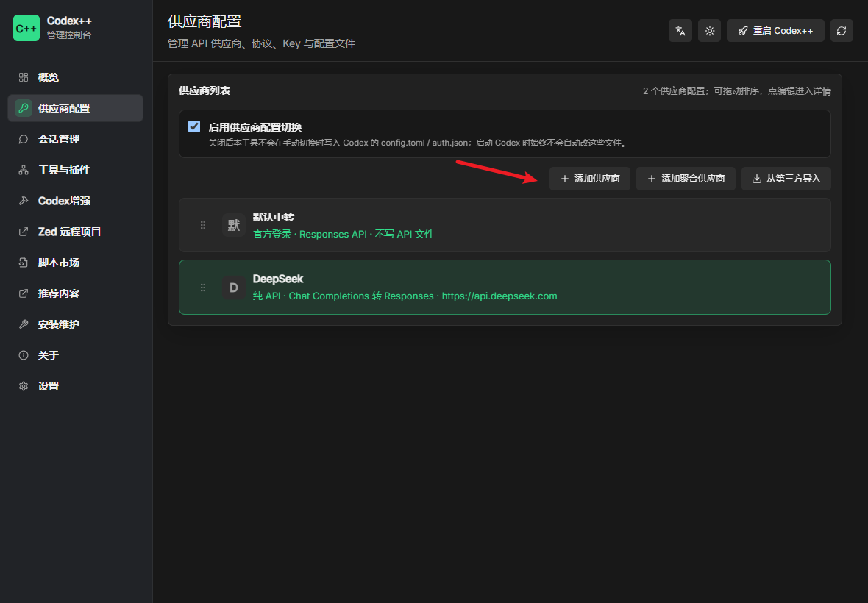The width and height of the screenshot is (868, 603).
Task: Open Zed 远程项目 link in sidebar
Action: (x=75, y=232)
